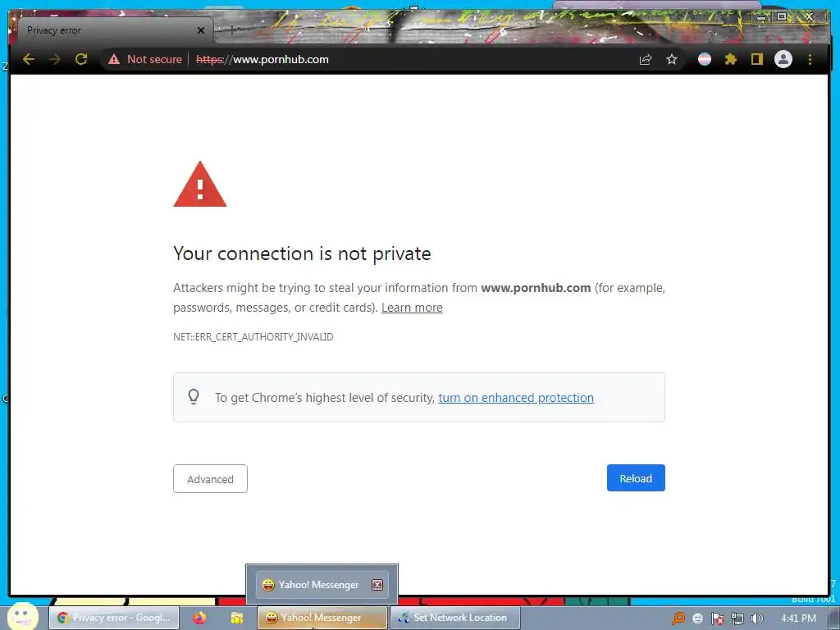Share this page using the share icon
Screen dimensions: 840x630
pyautogui.click(x=646, y=59)
